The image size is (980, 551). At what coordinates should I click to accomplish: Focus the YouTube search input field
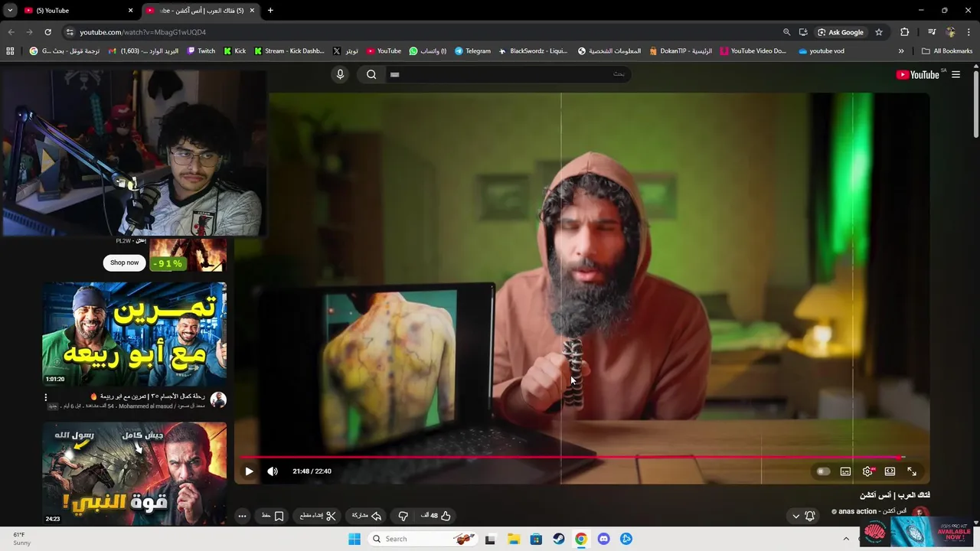click(x=507, y=74)
